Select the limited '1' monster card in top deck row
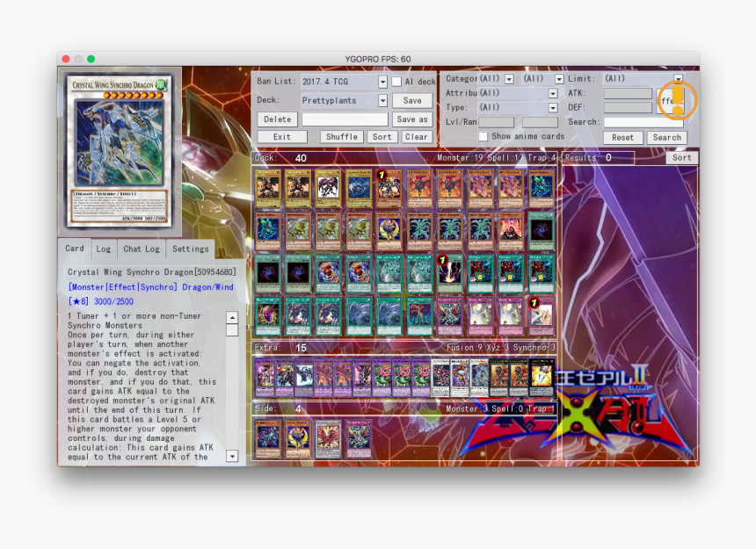The width and height of the screenshot is (756, 549). (x=389, y=188)
